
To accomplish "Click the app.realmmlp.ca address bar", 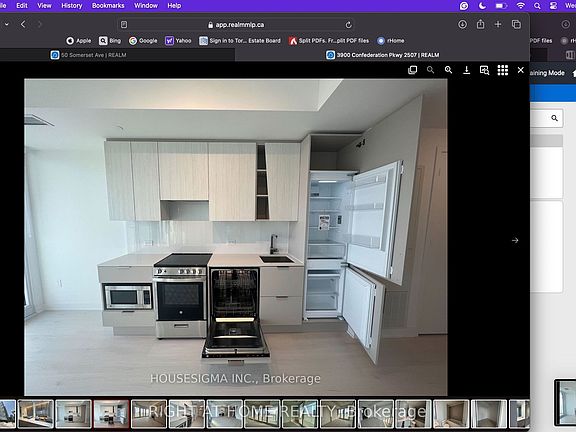I will click(236, 25).
